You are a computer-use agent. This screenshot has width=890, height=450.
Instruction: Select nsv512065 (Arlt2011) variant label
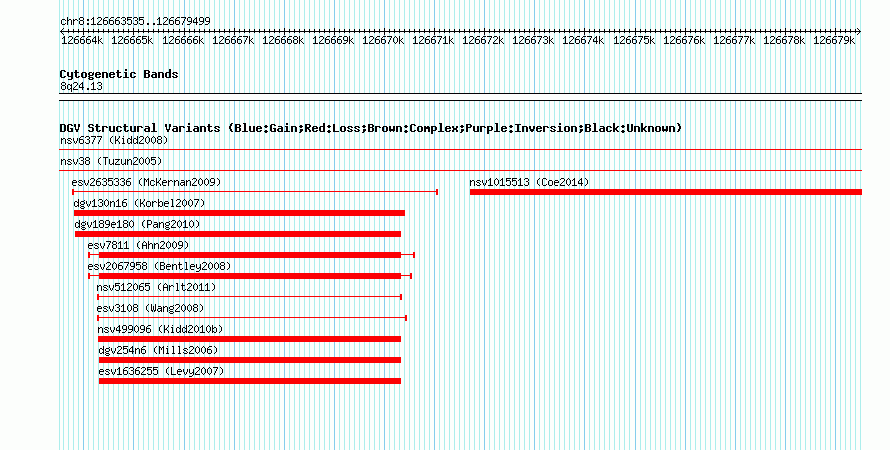156,287
